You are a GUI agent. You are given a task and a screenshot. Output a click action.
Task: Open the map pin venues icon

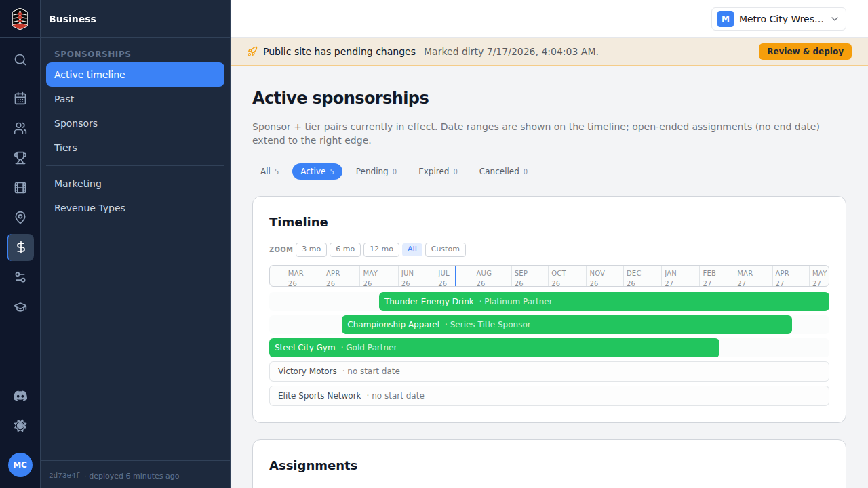[20, 218]
